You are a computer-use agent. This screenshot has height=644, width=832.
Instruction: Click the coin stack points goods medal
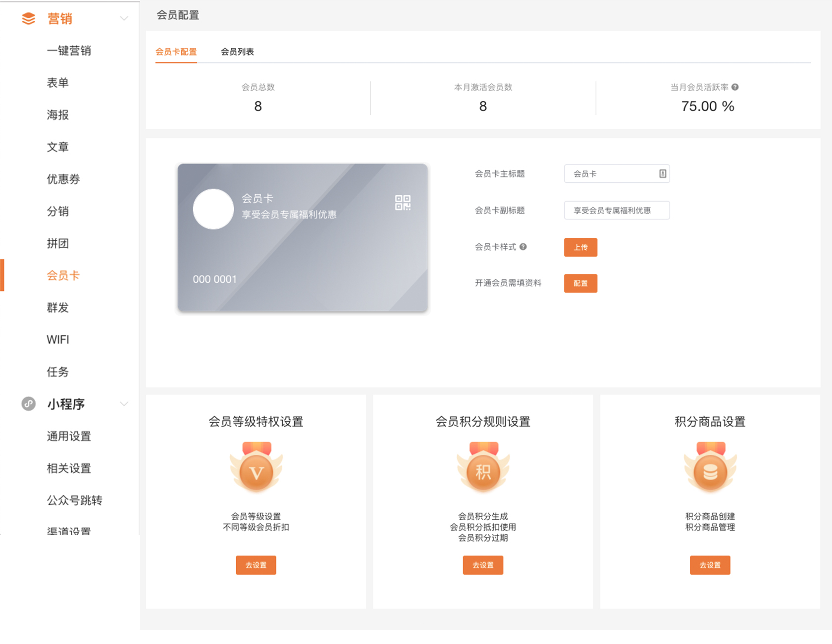(x=710, y=468)
